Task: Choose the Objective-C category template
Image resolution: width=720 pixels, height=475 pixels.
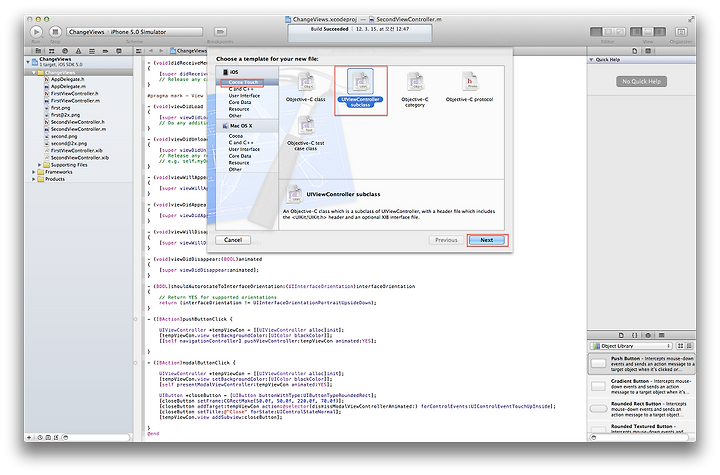Action: tap(415, 90)
